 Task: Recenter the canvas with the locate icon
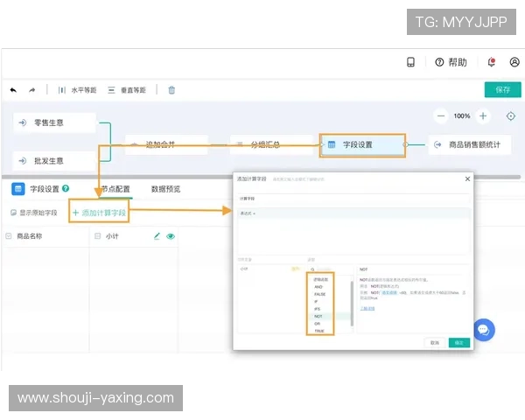click(x=511, y=116)
